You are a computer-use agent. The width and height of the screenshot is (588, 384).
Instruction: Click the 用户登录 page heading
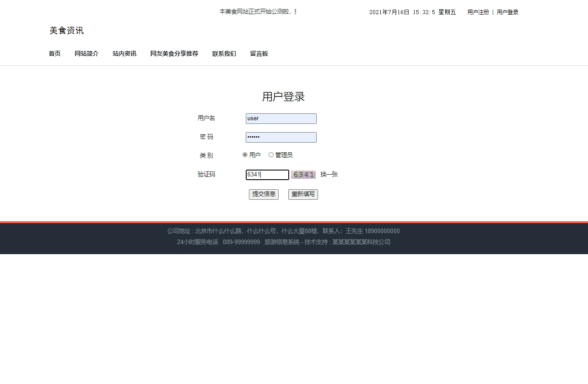[x=284, y=97]
